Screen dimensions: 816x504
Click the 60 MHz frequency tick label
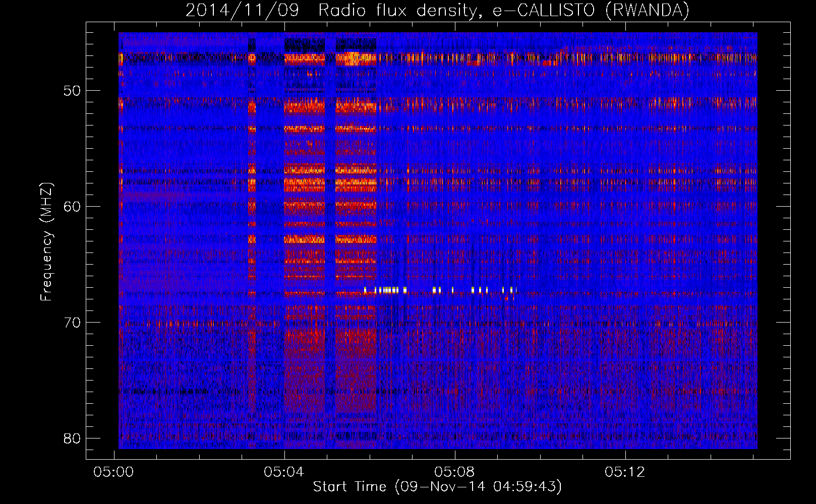72,207
